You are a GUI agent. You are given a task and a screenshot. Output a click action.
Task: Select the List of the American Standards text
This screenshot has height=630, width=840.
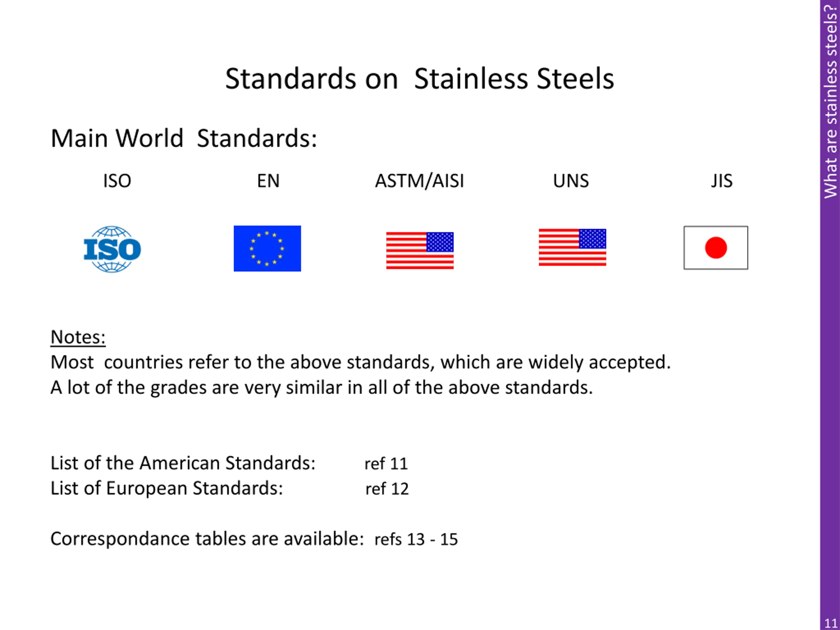[183, 463]
